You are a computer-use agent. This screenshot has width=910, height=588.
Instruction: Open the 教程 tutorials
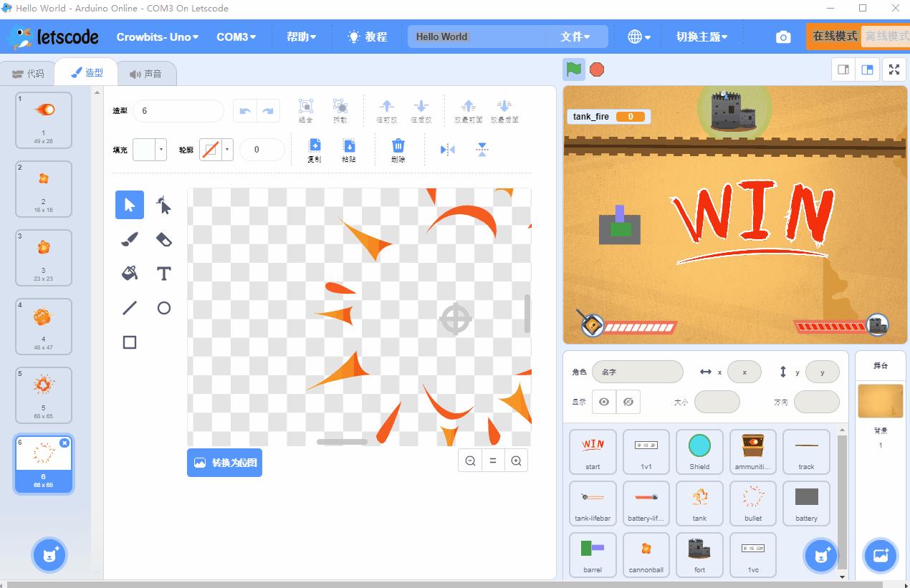(x=367, y=37)
